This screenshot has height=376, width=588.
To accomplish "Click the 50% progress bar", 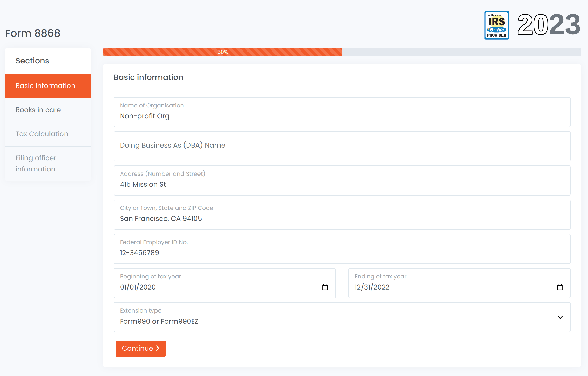I will click(342, 52).
